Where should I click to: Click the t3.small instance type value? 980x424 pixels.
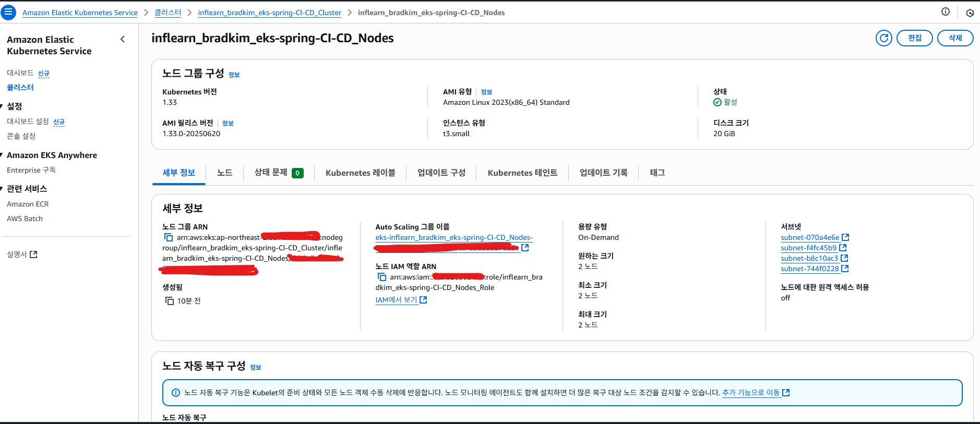point(456,134)
